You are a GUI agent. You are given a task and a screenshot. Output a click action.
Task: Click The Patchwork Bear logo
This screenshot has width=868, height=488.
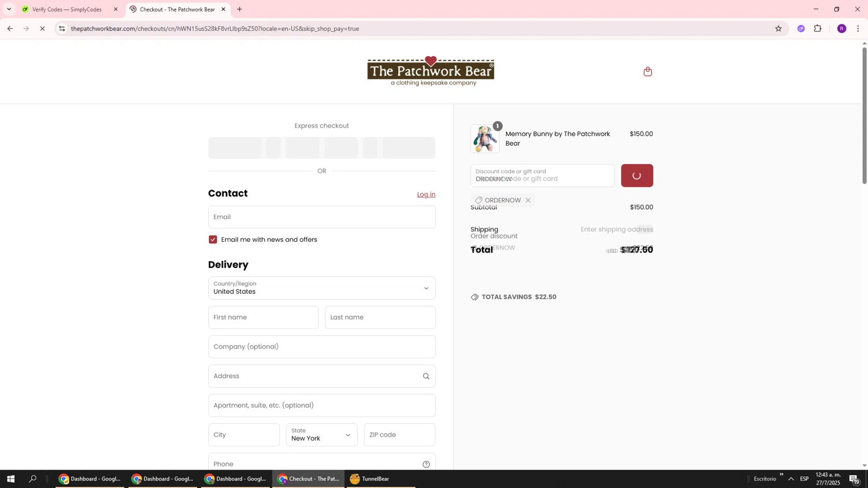coord(431,71)
